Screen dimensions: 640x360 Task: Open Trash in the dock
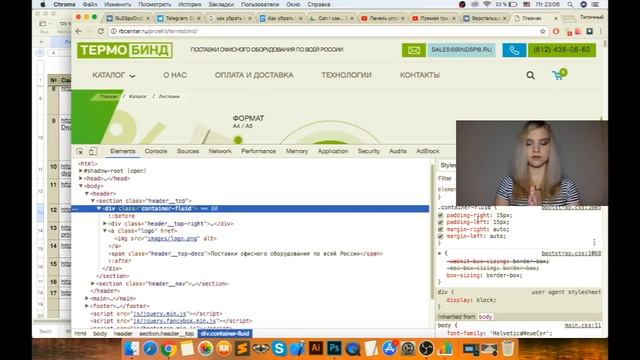(508, 349)
